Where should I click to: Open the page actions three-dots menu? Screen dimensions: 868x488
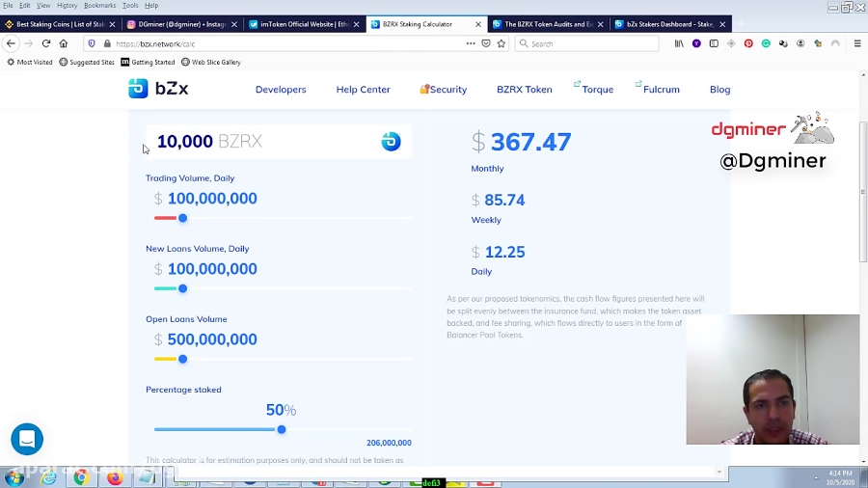pos(471,43)
